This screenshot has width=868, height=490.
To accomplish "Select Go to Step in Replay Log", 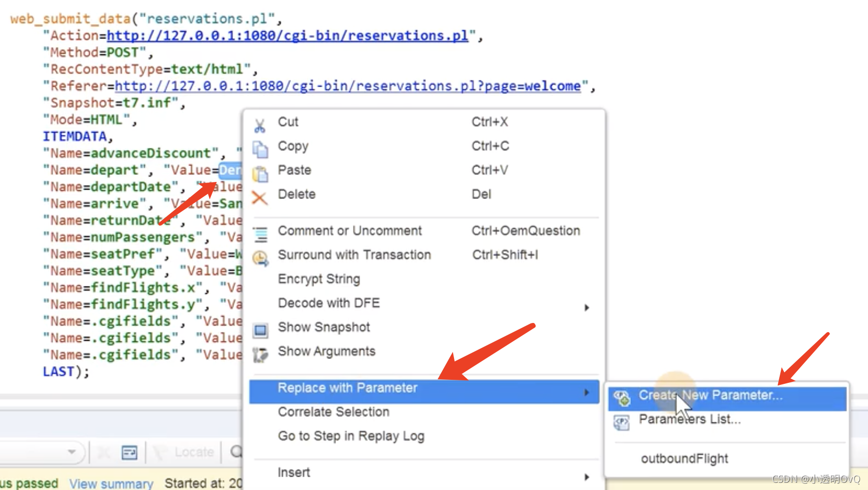I will [351, 436].
